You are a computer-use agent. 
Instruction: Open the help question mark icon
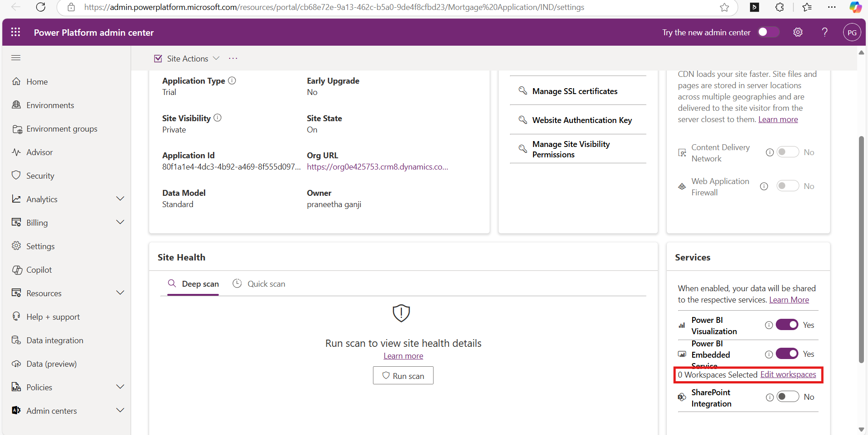(x=825, y=32)
